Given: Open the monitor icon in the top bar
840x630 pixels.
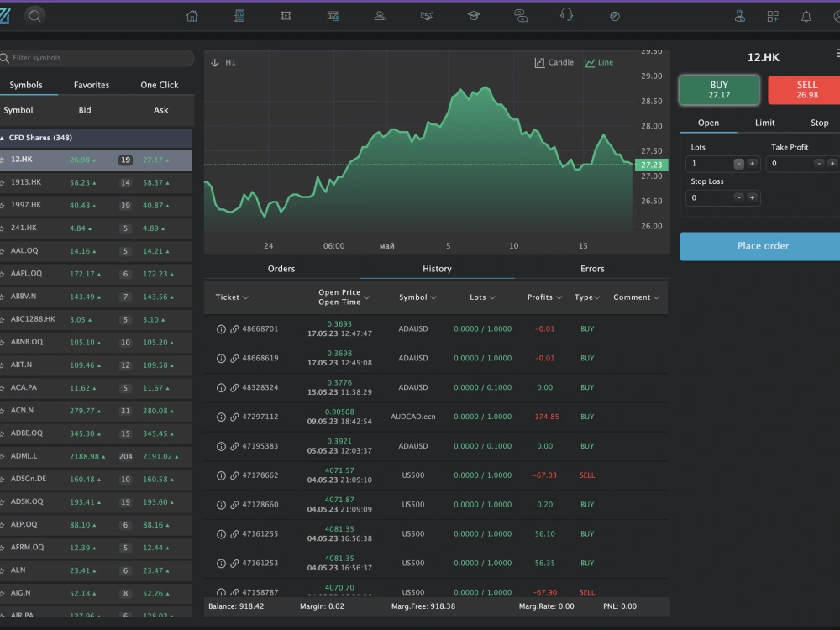Looking at the screenshot, I should [x=333, y=16].
